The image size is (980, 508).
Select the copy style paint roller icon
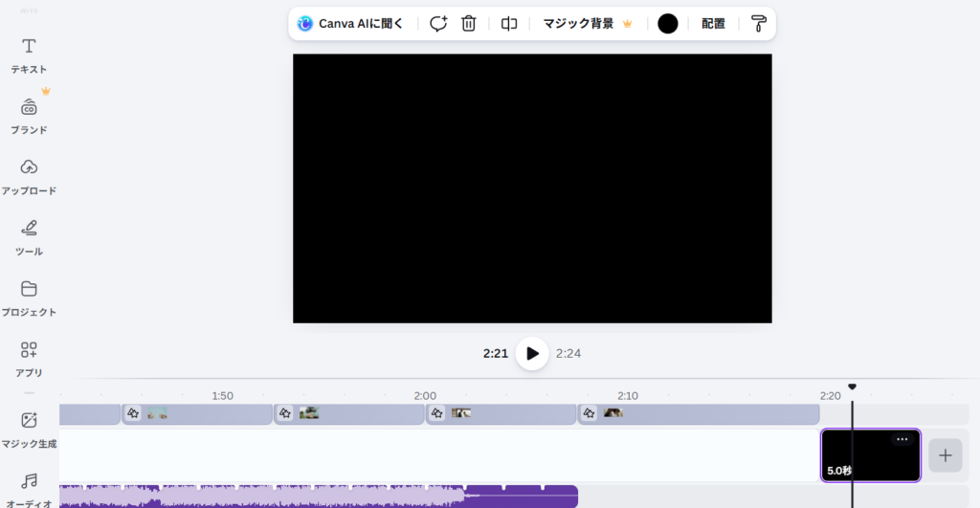coord(758,24)
